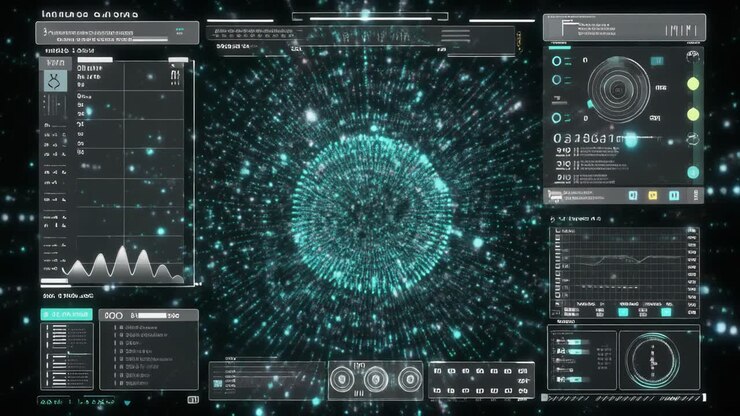Click the teal marker on radar dial edge
The image size is (740, 416).
590,104
